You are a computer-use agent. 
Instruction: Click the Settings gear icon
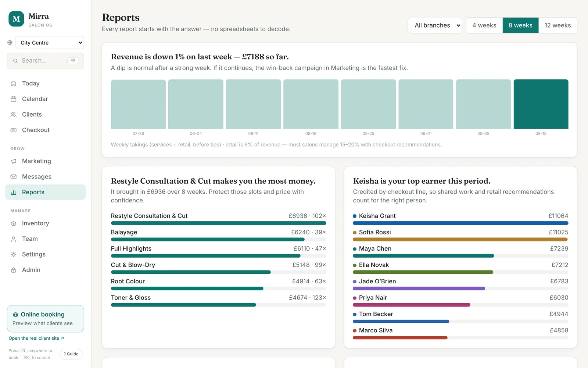[14, 254]
